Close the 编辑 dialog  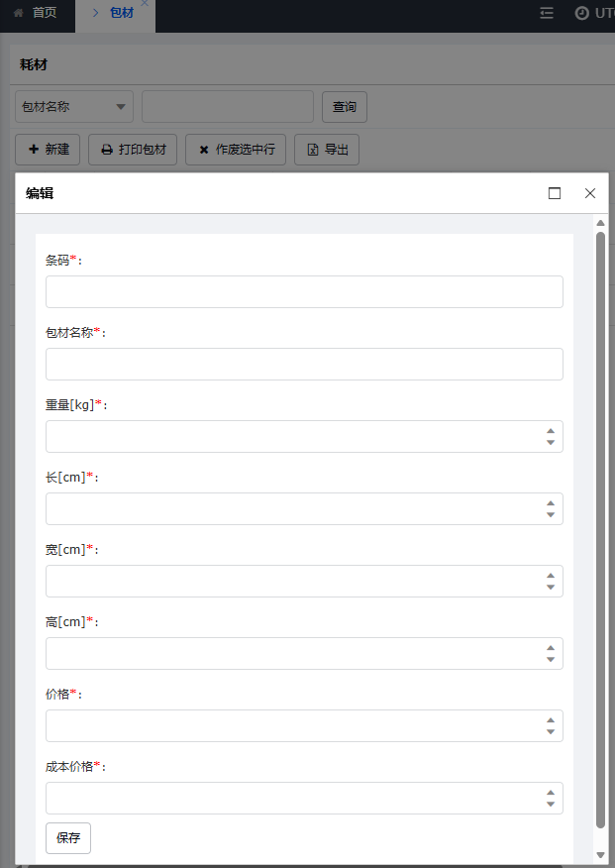point(590,193)
